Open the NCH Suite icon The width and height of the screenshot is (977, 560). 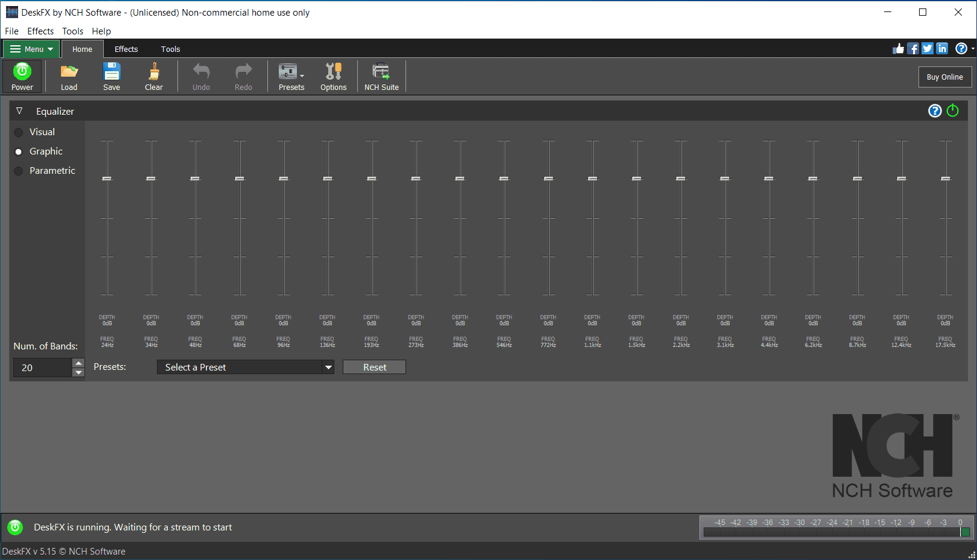click(381, 72)
